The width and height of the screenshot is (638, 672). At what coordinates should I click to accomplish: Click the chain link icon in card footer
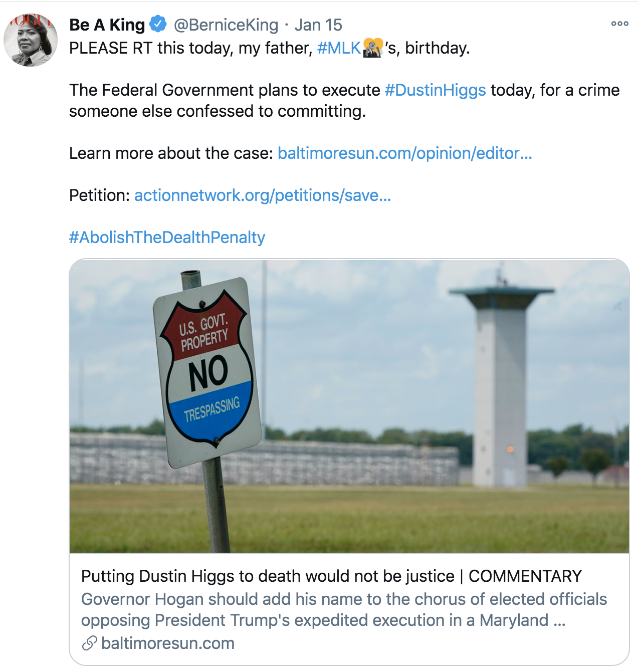(x=89, y=643)
